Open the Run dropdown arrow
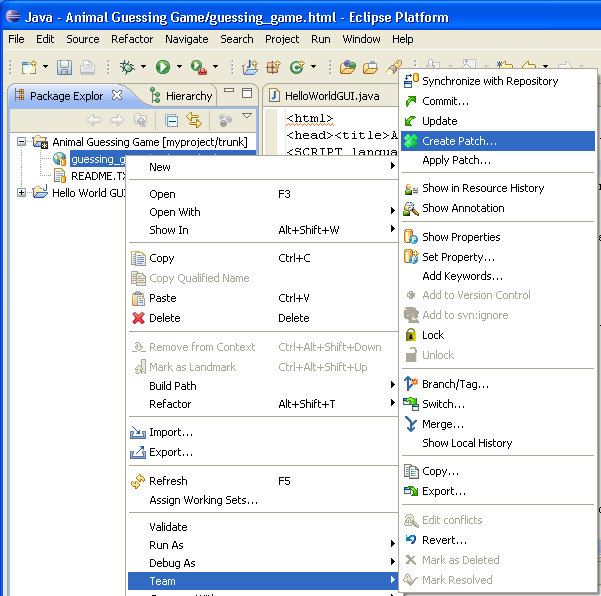The image size is (601, 596). [x=179, y=67]
